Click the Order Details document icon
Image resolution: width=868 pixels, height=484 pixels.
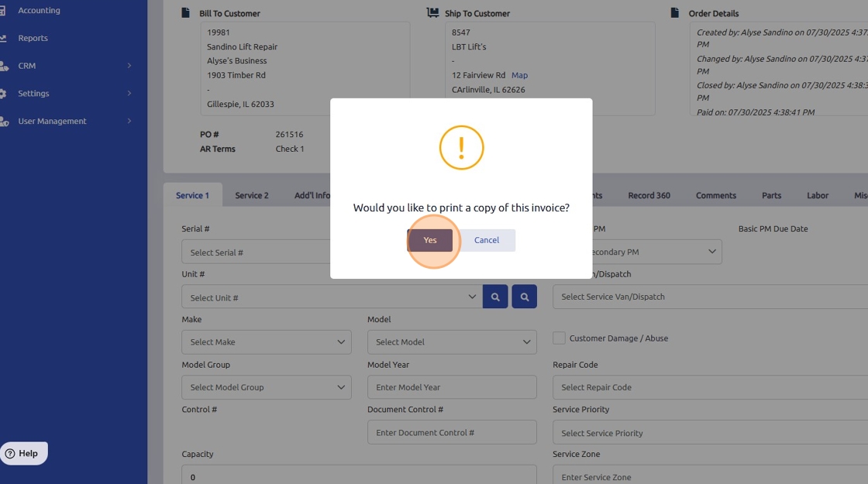point(675,12)
